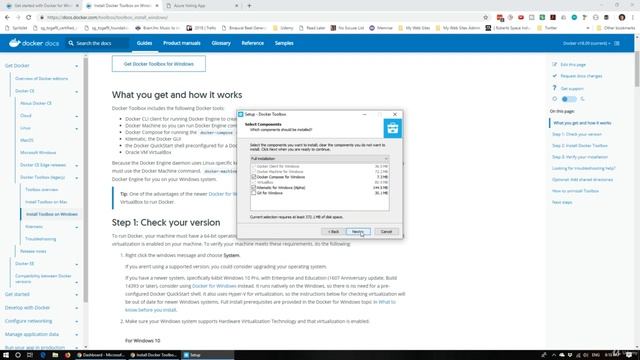
Task: Uncheck Kitematic for Windows (Alpha) component
Action: [x=253, y=188]
